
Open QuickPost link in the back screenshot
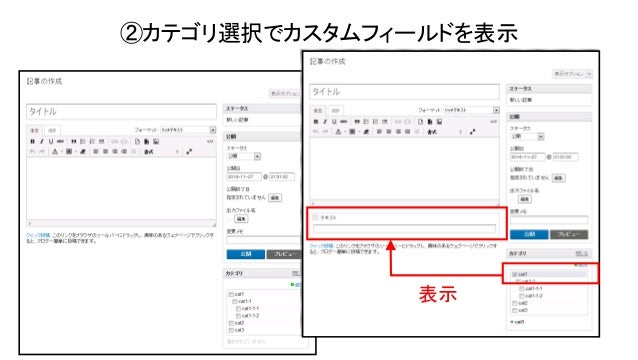(x=38, y=235)
